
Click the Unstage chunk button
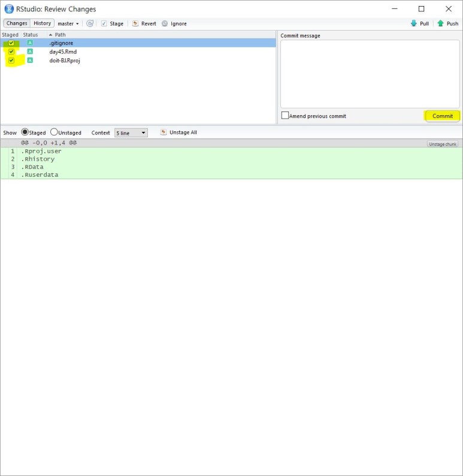443,144
